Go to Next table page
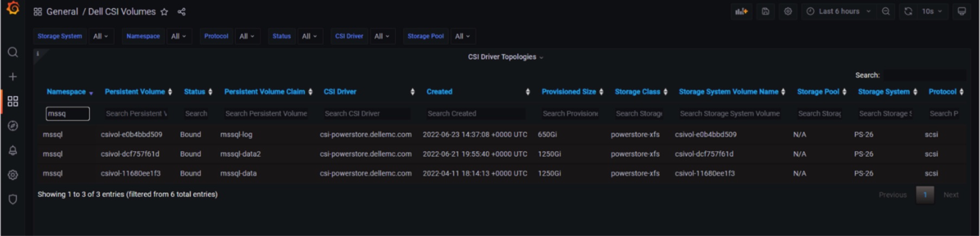The height and width of the screenshot is (236, 980). [x=951, y=195]
